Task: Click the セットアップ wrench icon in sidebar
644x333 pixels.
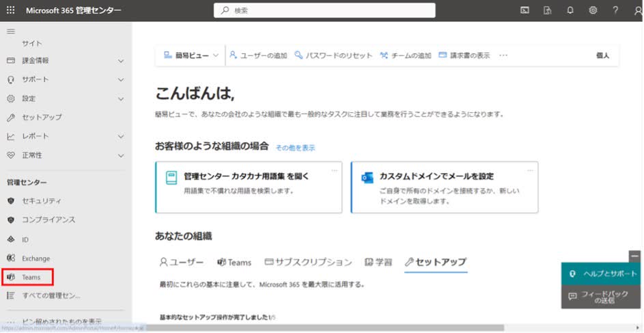Action: (x=11, y=118)
